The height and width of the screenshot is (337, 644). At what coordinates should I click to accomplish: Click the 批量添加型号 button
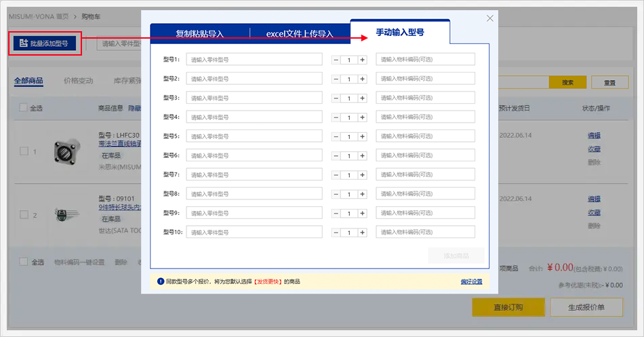tap(45, 43)
